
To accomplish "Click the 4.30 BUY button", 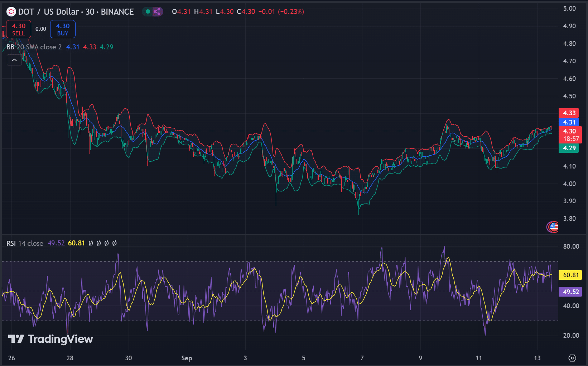I will [63, 29].
